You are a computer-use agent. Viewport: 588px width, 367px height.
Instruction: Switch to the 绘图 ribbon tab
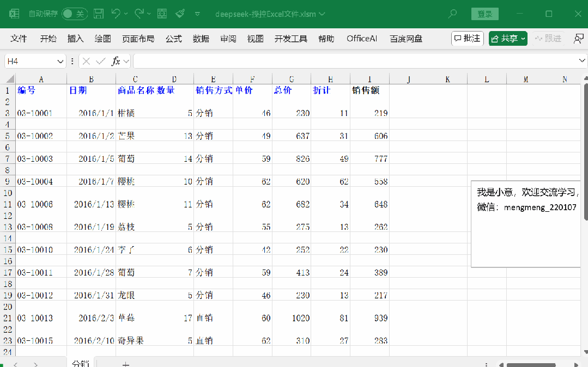click(x=103, y=39)
